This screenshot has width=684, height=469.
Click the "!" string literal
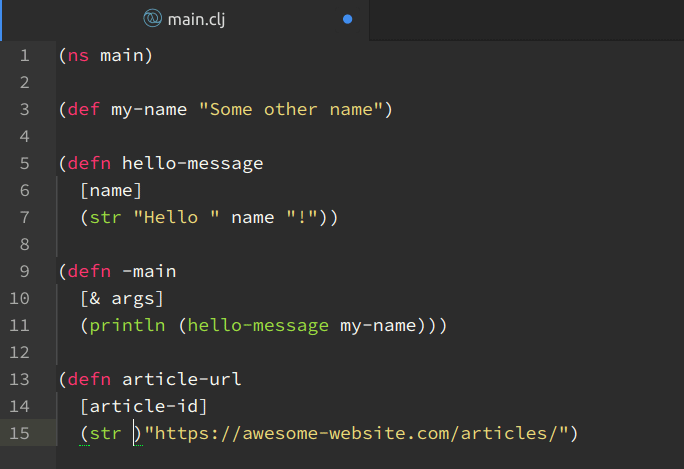coord(302,217)
